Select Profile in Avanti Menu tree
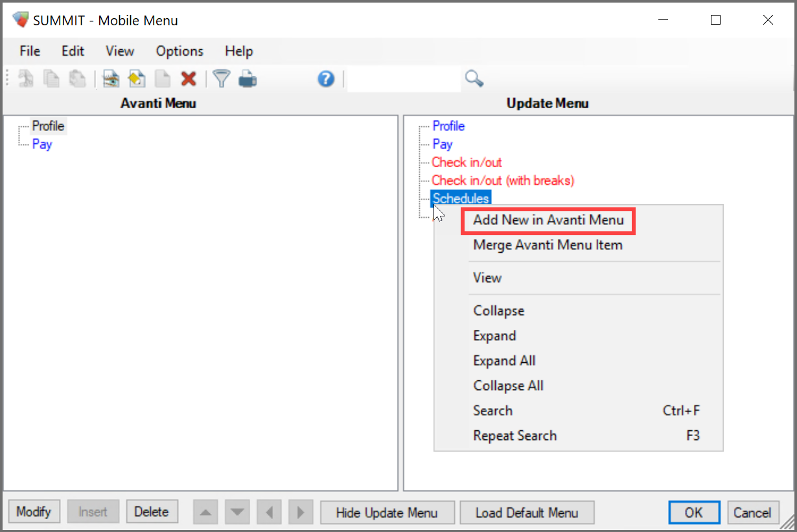Screen dimensions: 797x532 pyautogui.click(x=49, y=126)
